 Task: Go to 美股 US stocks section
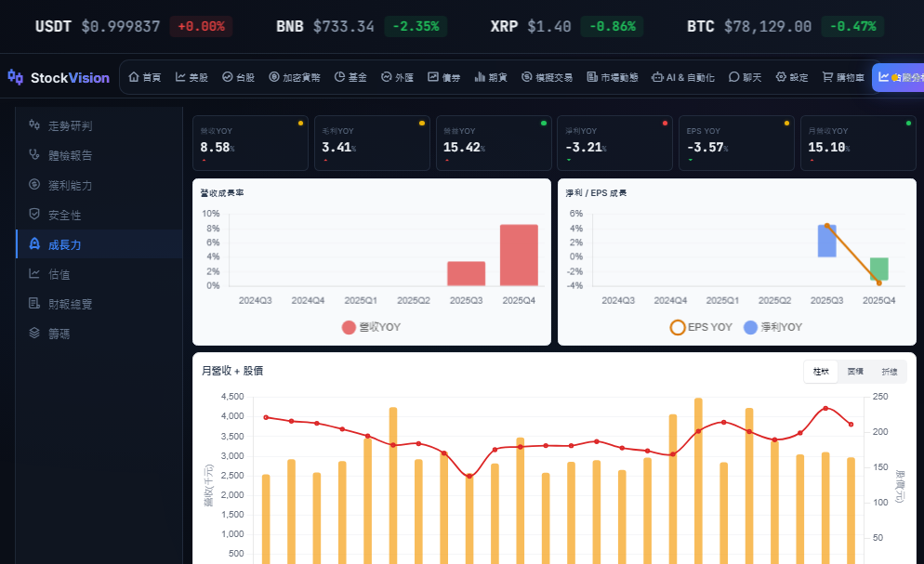[191, 77]
